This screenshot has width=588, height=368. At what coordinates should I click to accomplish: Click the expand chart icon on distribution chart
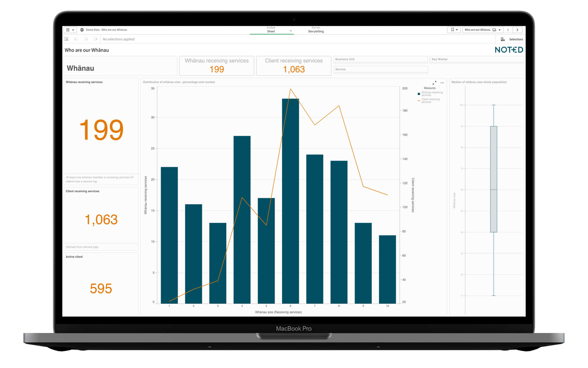pyautogui.click(x=433, y=83)
